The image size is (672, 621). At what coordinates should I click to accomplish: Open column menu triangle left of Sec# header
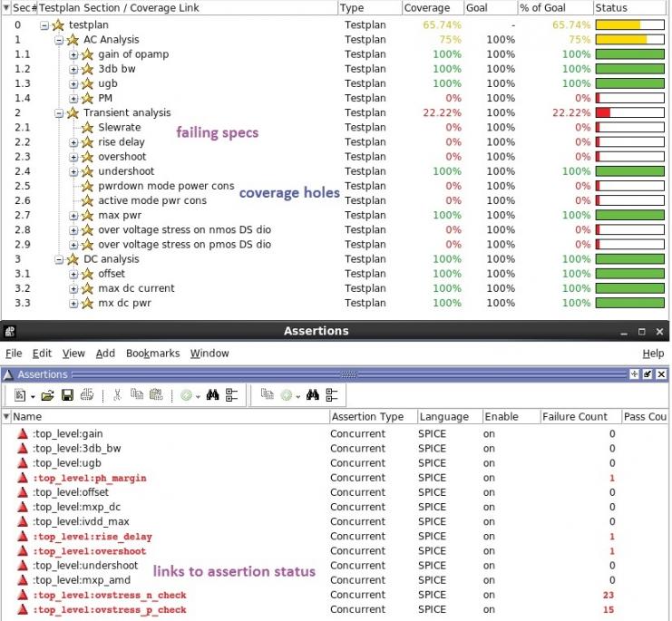click(x=6, y=7)
